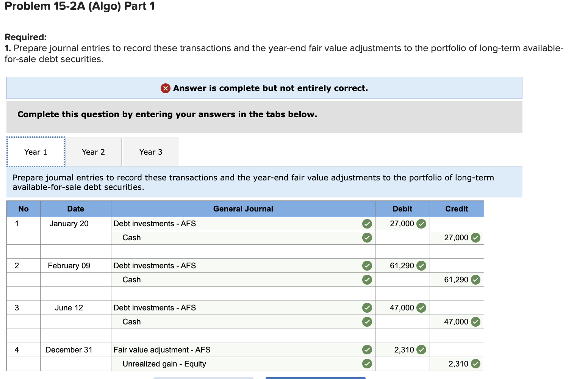The width and height of the screenshot is (588, 379).
Task: Click the checkmark beside Cash on February 09
Action: point(366,280)
